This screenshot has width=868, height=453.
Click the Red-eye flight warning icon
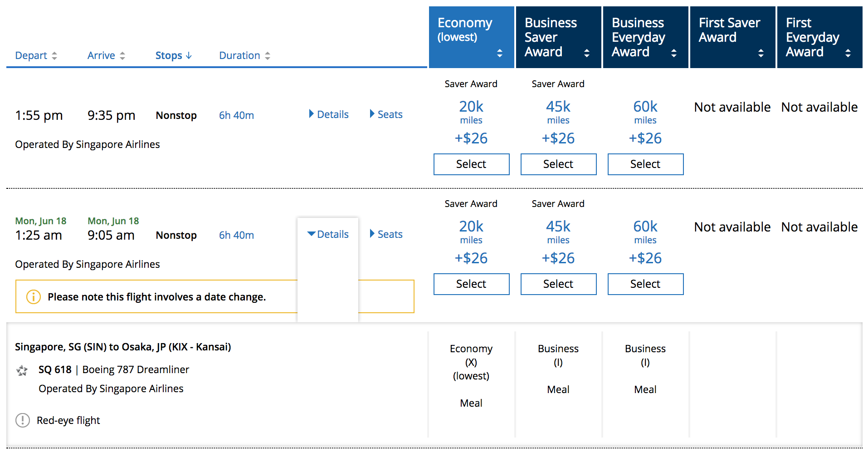pos(23,420)
